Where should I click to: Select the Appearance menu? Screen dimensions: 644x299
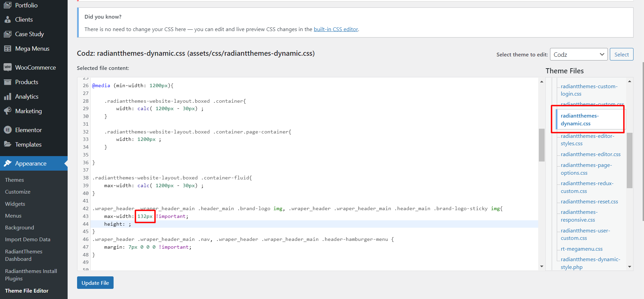click(34, 163)
